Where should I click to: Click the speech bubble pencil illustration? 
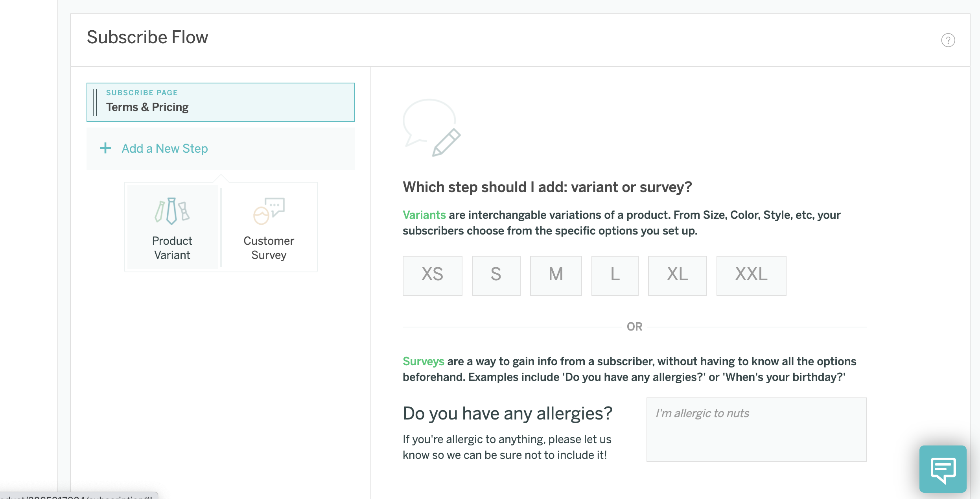click(x=431, y=128)
